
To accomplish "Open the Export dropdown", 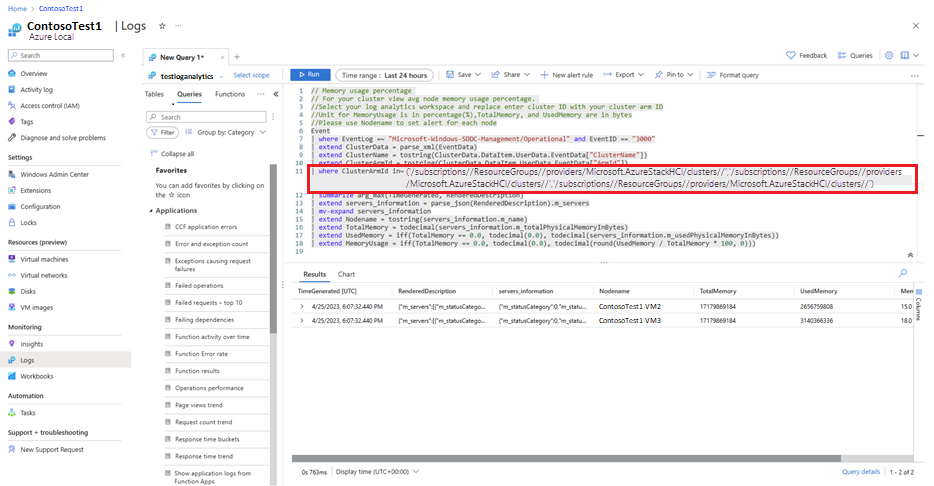I will click(625, 75).
